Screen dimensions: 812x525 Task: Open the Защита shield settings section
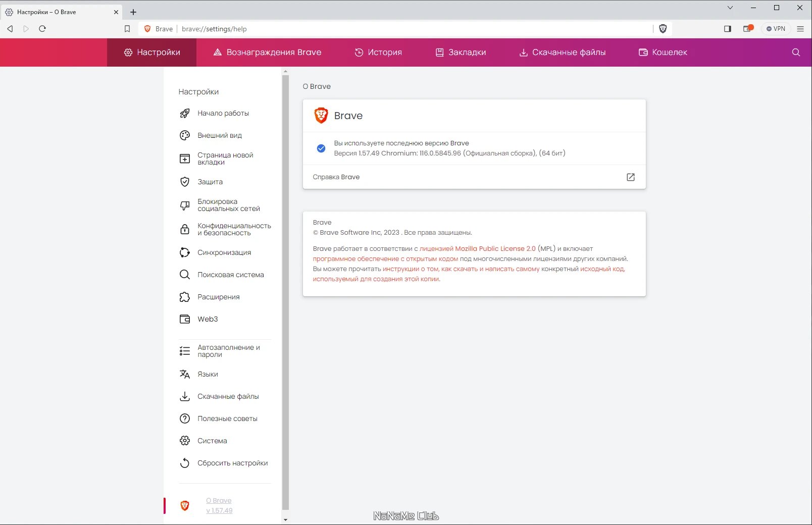pos(210,182)
